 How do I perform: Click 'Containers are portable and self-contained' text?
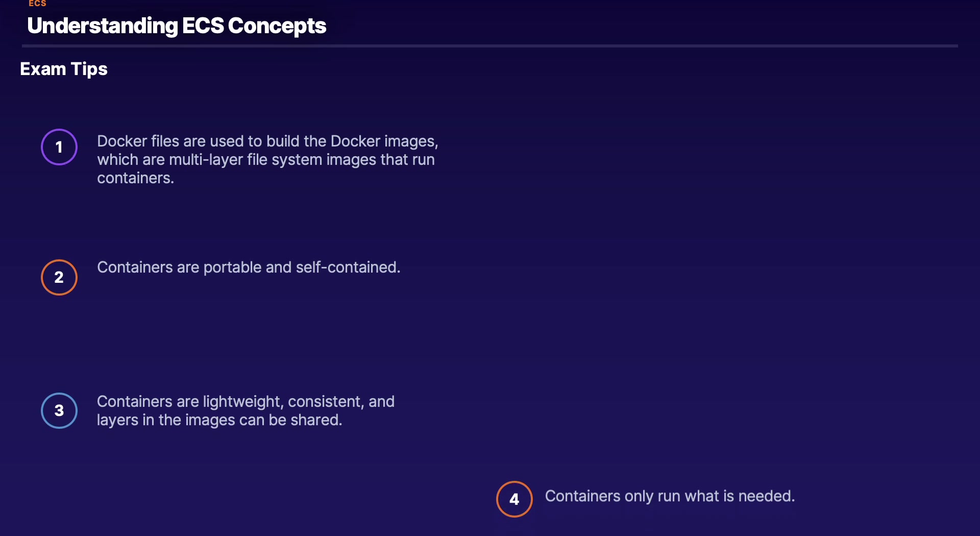click(x=249, y=267)
